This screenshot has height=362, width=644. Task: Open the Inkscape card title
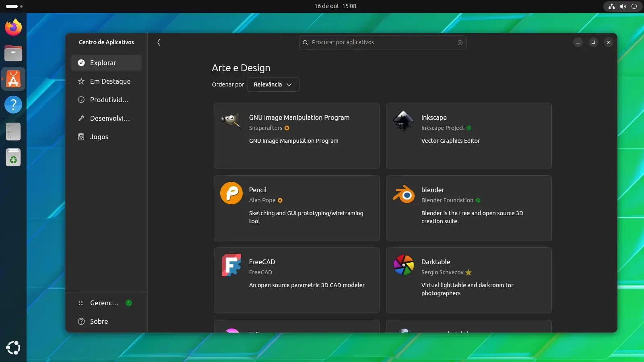pos(434,117)
